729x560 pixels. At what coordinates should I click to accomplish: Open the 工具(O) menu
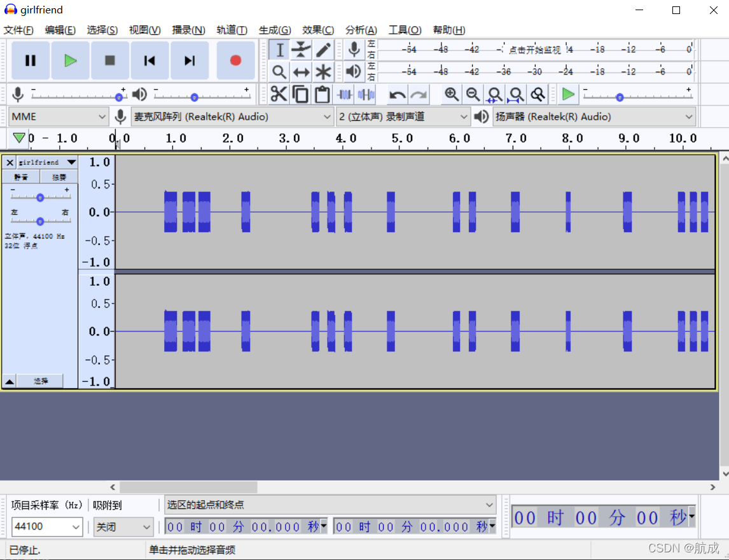[405, 31]
